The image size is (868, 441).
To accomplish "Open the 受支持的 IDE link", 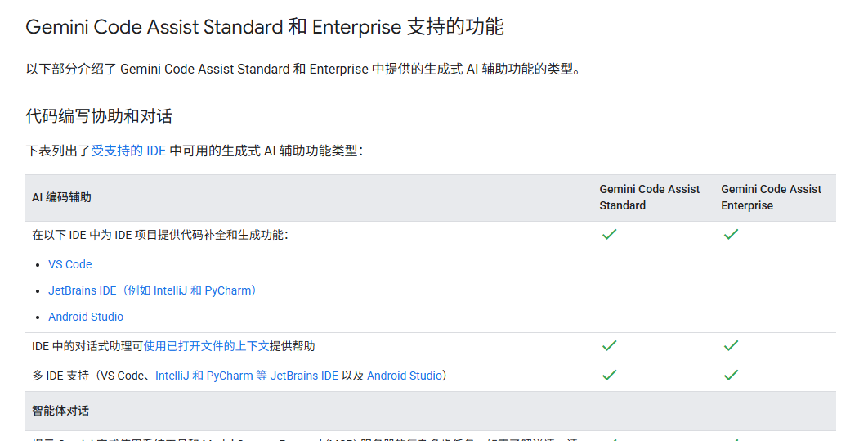I will pos(128,151).
